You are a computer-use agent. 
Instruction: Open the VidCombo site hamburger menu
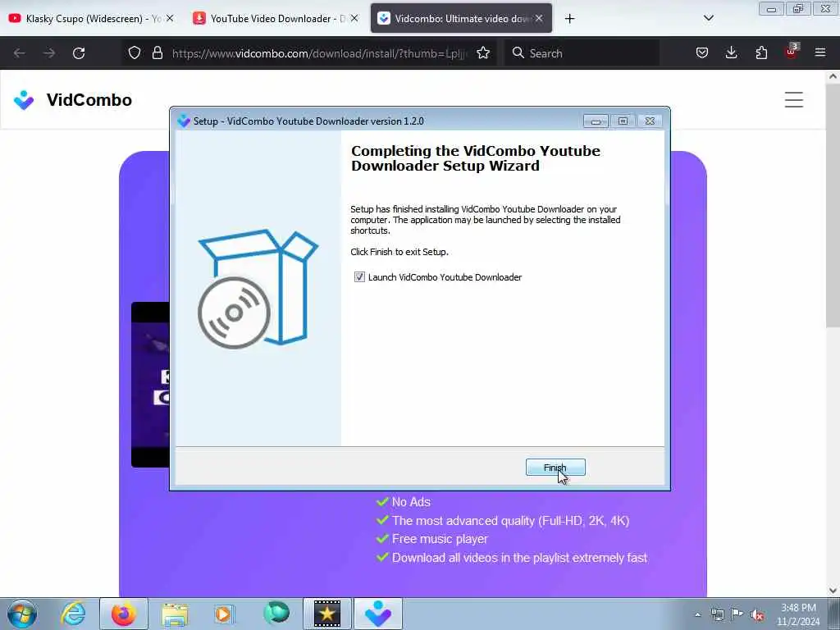(794, 99)
